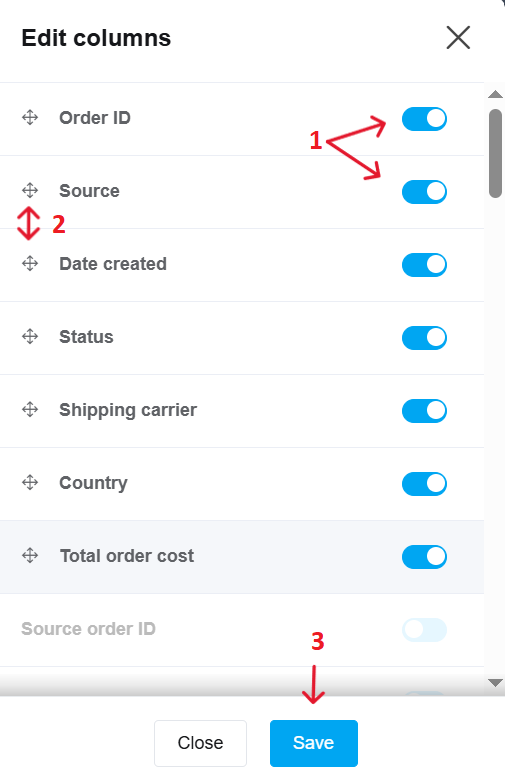Viewport: 505px width, 775px height.
Task: Click the scrollbar down arrow
Action: tap(495, 683)
